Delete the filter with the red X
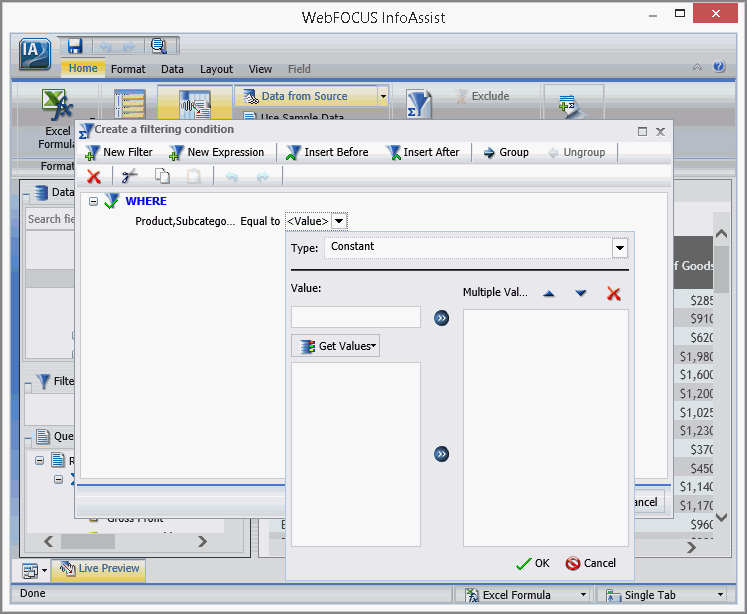The width and height of the screenshot is (747, 614). [x=94, y=177]
